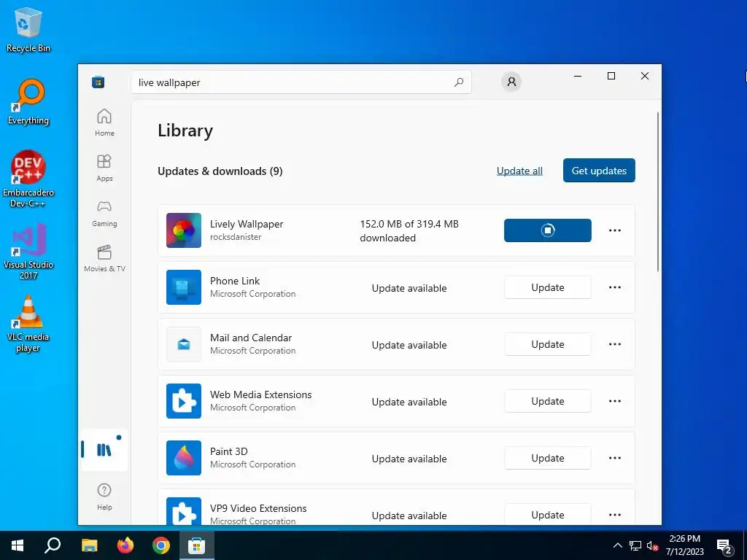Select the Library icon in sidebar
The height and width of the screenshot is (560, 747).
[x=104, y=449]
